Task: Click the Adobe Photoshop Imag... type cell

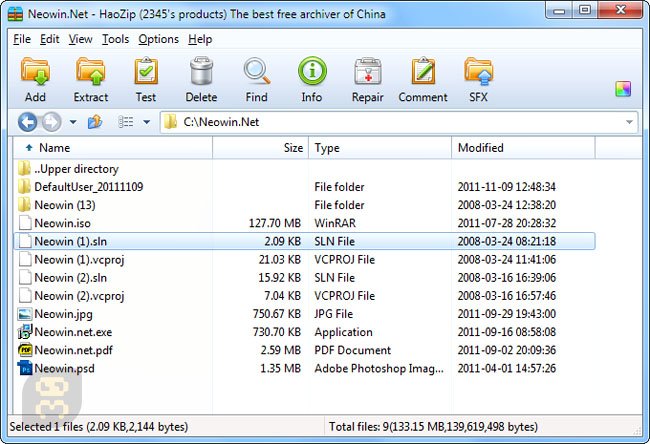Action: click(379, 369)
